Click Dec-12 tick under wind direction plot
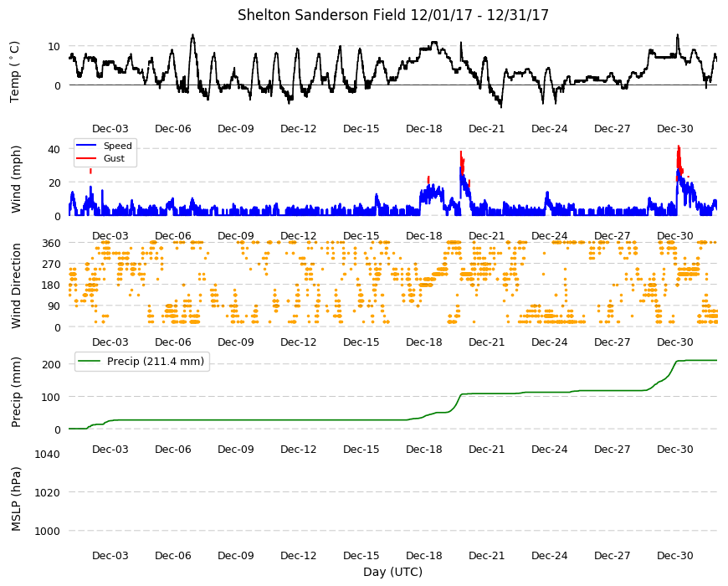The width and height of the screenshot is (728, 586). [x=299, y=342]
